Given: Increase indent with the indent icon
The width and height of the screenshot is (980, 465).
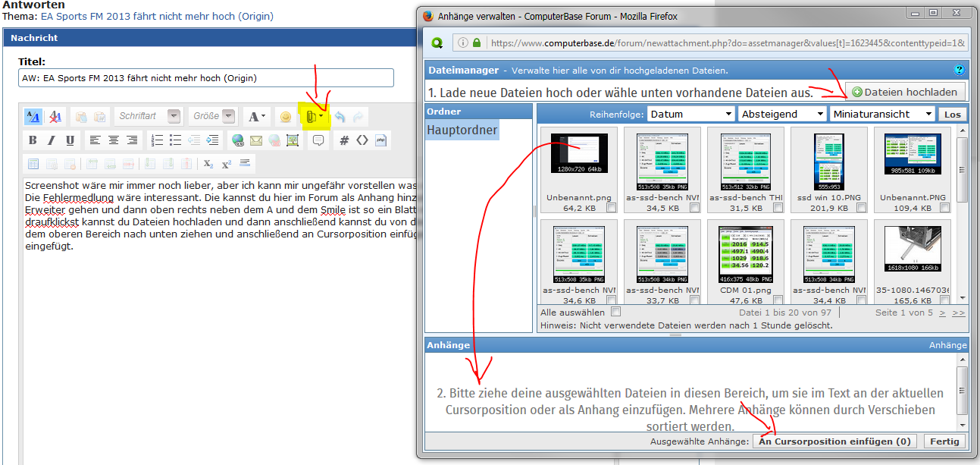Looking at the screenshot, I should 213,140.
